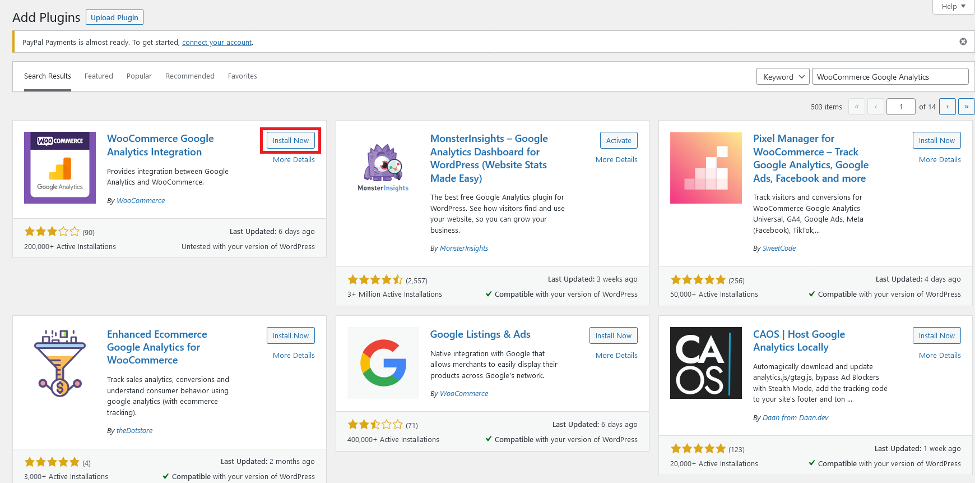Screen dimensions: 977x483
Task: Click the "200,000+ Active Installations" text
Action: pyautogui.click(x=70, y=246)
